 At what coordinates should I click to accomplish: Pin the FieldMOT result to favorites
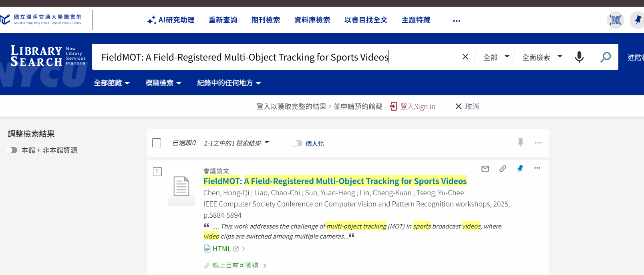tap(520, 168)
